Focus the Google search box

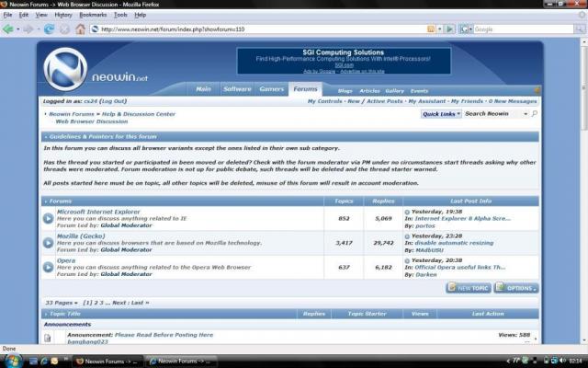tap(523, 29)
